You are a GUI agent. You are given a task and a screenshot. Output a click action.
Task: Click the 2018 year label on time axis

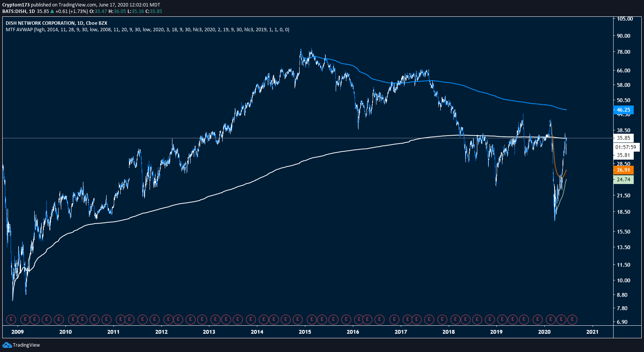click(449, 332)
